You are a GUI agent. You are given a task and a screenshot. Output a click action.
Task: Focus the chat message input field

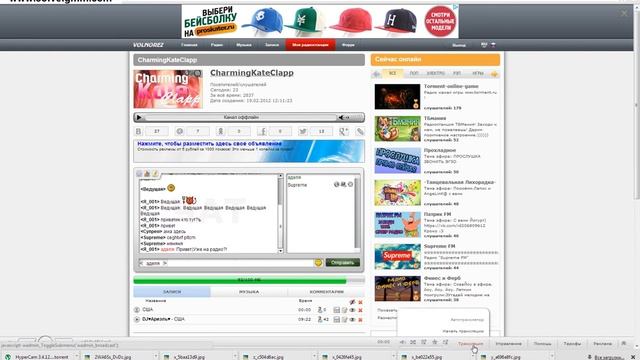[240, 263]
